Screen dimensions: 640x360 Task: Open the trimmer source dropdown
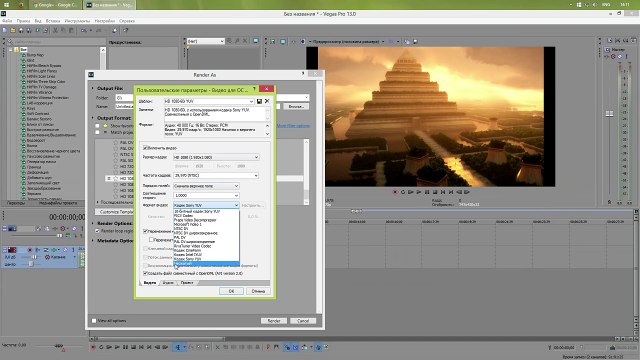pos(222,41)
